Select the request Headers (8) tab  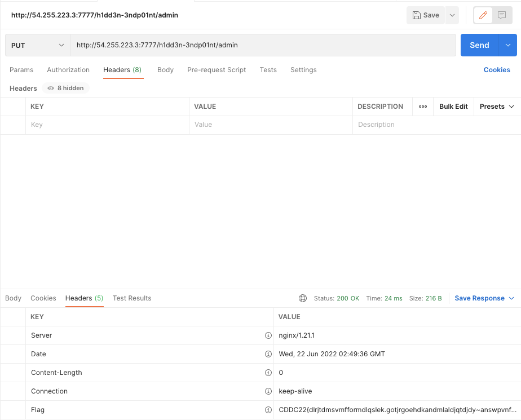[122, 70]
